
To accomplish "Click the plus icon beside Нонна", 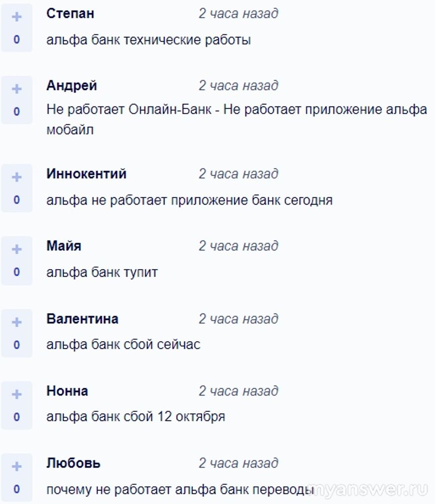I will [17, 395].
